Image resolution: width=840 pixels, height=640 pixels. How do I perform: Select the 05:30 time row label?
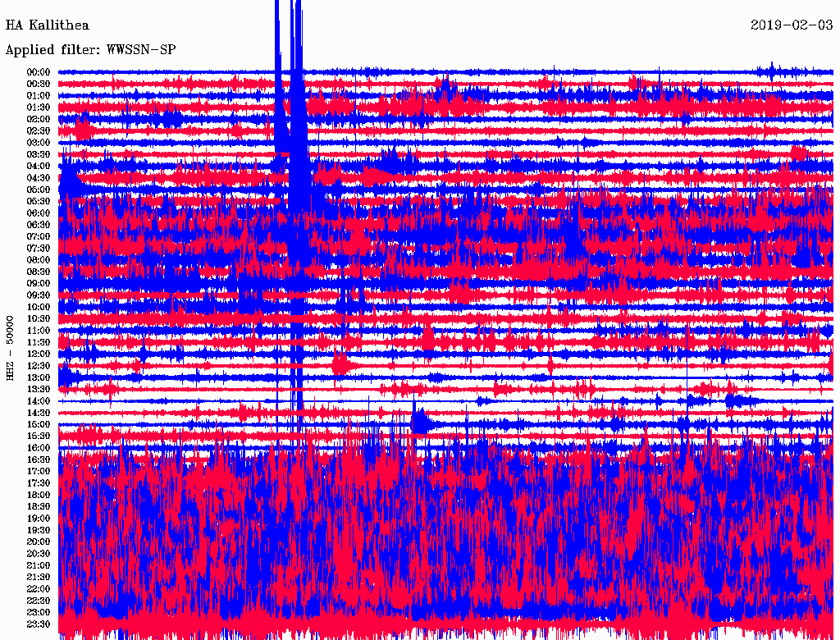[x=39, y=201]
